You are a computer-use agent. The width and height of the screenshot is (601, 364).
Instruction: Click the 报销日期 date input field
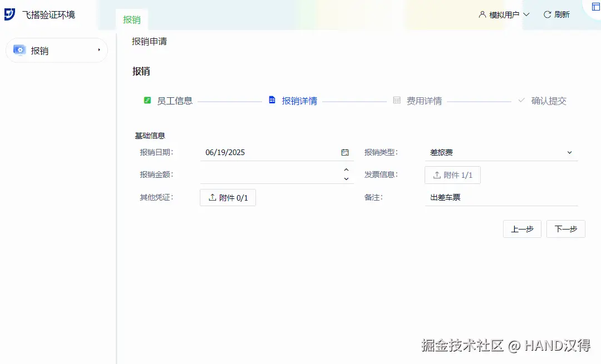point(277,152)
